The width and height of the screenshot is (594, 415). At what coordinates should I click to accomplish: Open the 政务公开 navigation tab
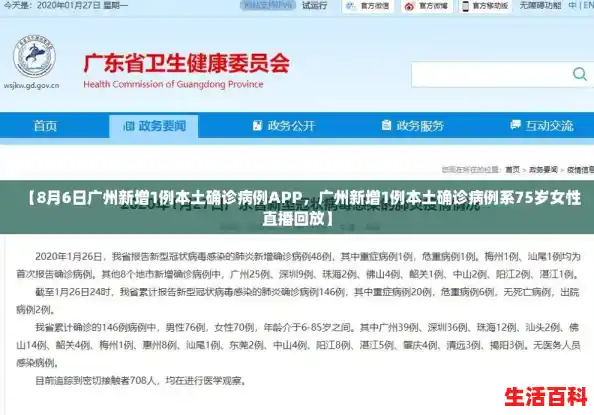pyautogui.click(x=284, y=125)
